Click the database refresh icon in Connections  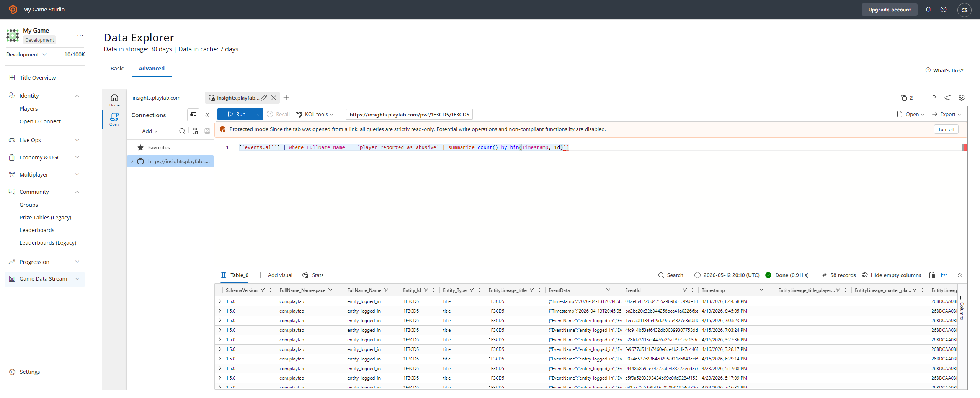tap(195, 131)
